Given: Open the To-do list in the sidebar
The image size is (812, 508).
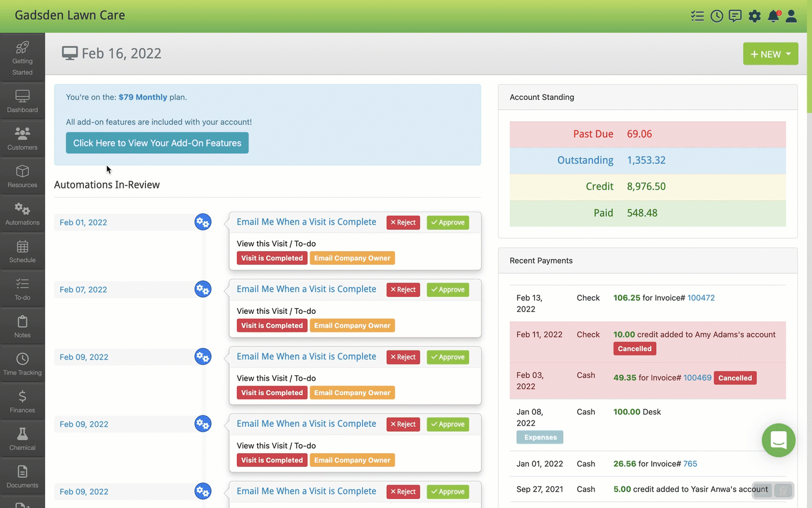Looking at the screenshot, I should pyautogui.click(x=23, y=288).
